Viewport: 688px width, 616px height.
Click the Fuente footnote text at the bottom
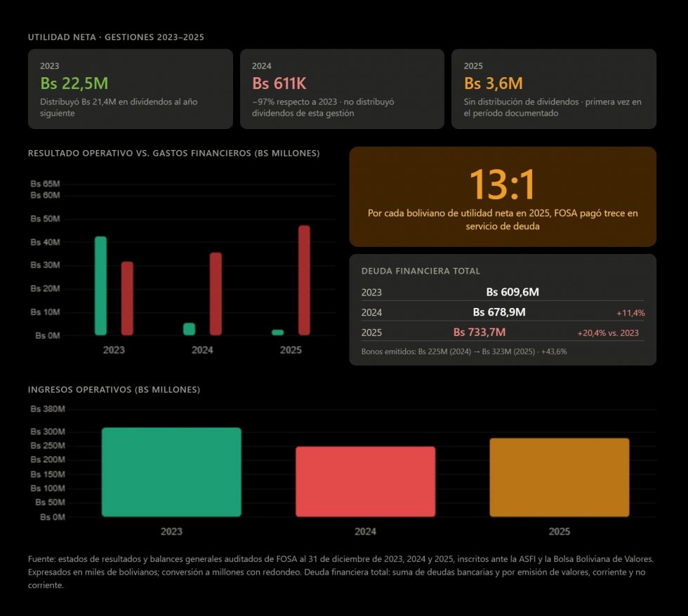coord(342,572)
